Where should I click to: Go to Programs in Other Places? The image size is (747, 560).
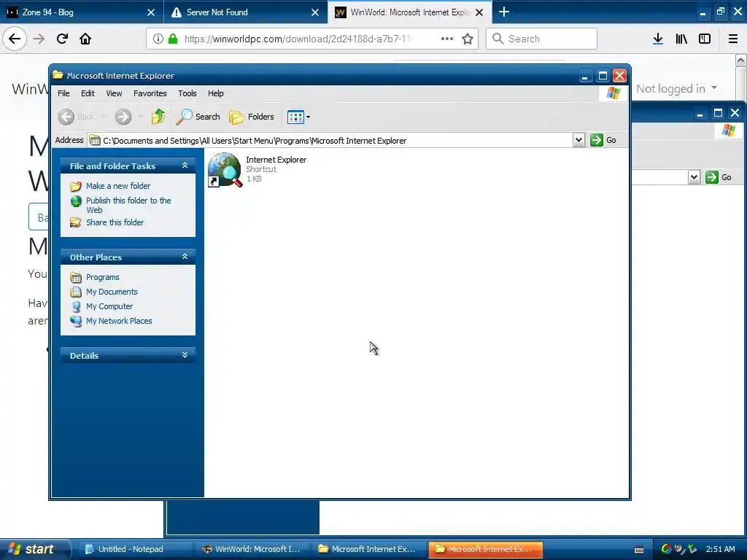click(102, 277)
